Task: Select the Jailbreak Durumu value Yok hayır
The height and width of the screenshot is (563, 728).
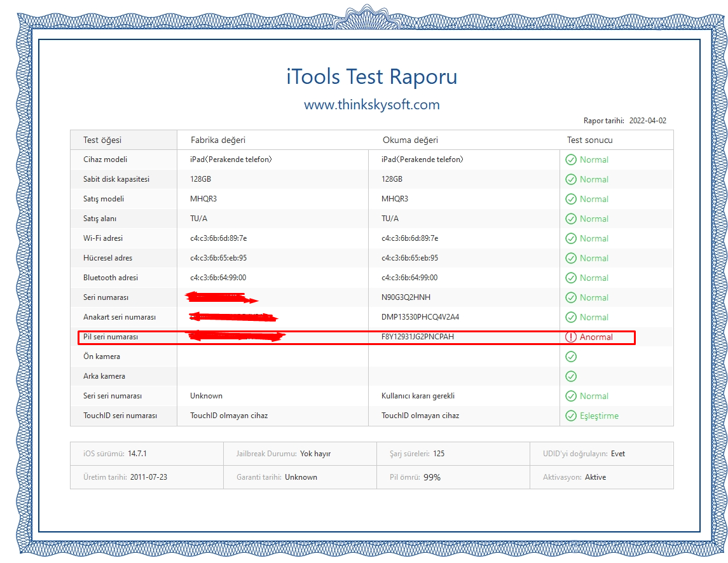Action: pyautogui.click(x=315, y=454)
